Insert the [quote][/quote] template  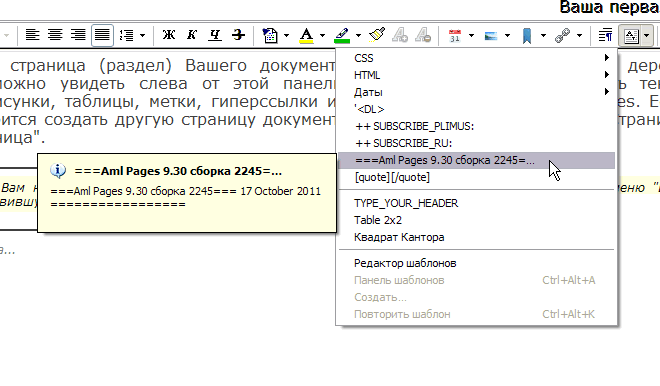point(477,177)
